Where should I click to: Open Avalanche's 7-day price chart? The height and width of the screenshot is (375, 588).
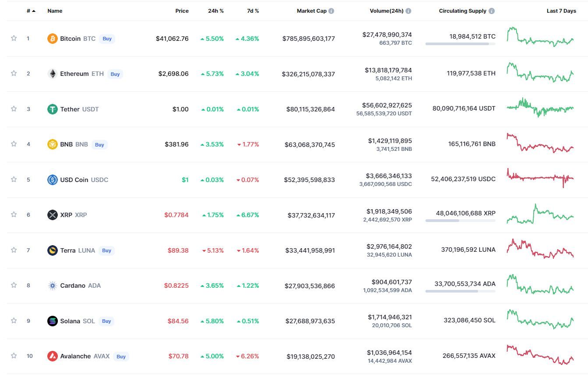point(540,355)
